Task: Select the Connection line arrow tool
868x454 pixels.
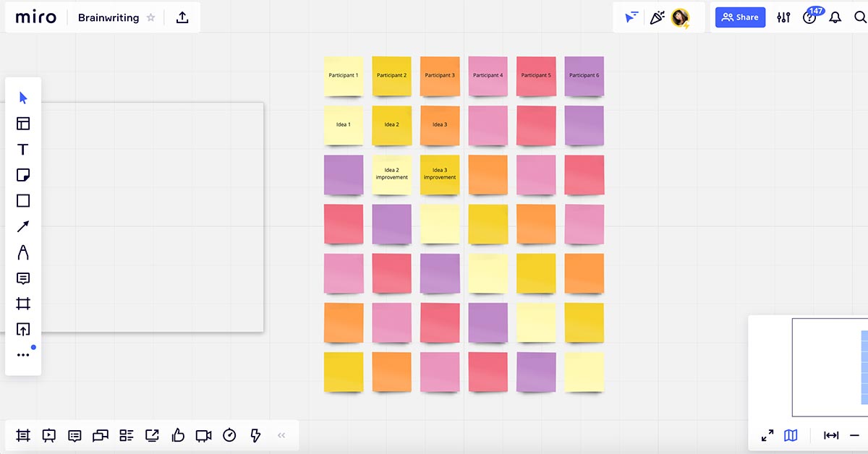Action: (23, 227)
